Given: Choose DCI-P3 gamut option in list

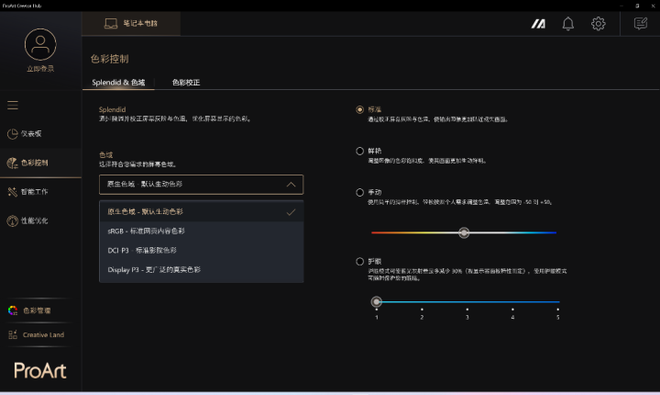Looking at the screenshot, I should tap(201, 250).
